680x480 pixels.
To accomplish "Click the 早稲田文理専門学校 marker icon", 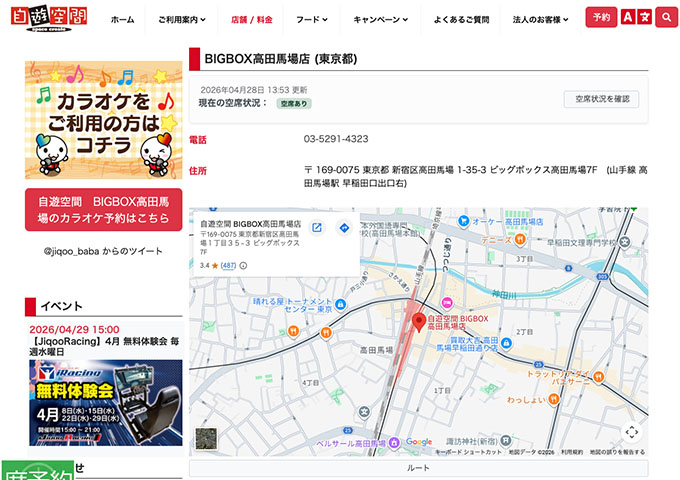I will [x=624, y=242].
